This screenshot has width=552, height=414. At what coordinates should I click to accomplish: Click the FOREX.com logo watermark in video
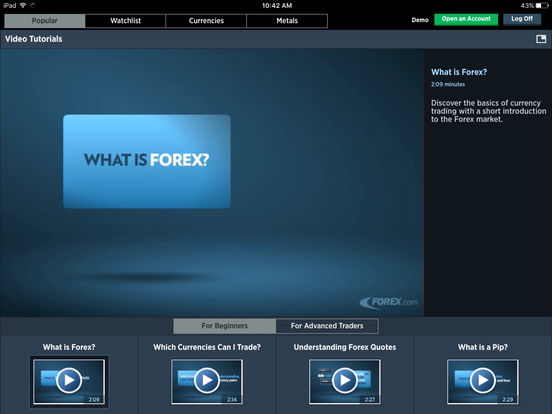point(389,302)
